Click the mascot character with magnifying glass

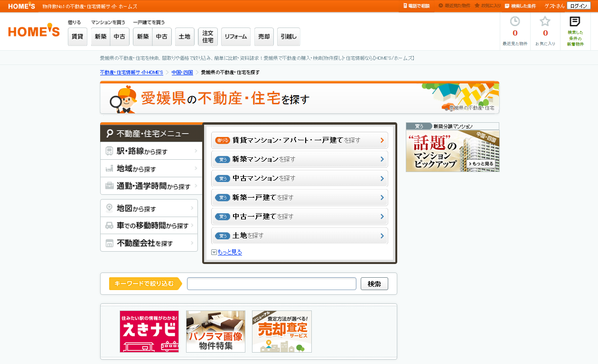click(122, 100)
